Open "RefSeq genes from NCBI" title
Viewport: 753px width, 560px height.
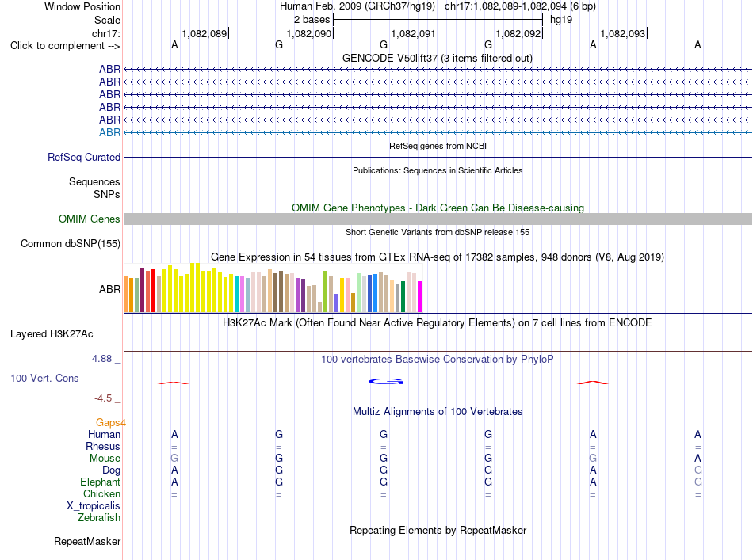(x=438, y=146)
